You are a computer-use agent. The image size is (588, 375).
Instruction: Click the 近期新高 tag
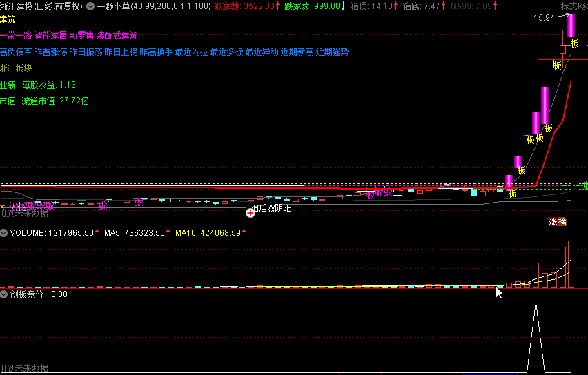297,52
